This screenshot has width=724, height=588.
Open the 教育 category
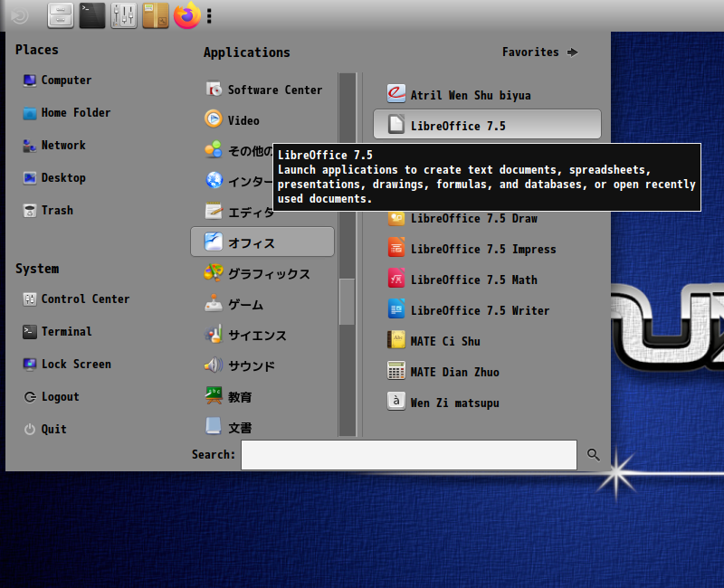[x=262, y=396]
